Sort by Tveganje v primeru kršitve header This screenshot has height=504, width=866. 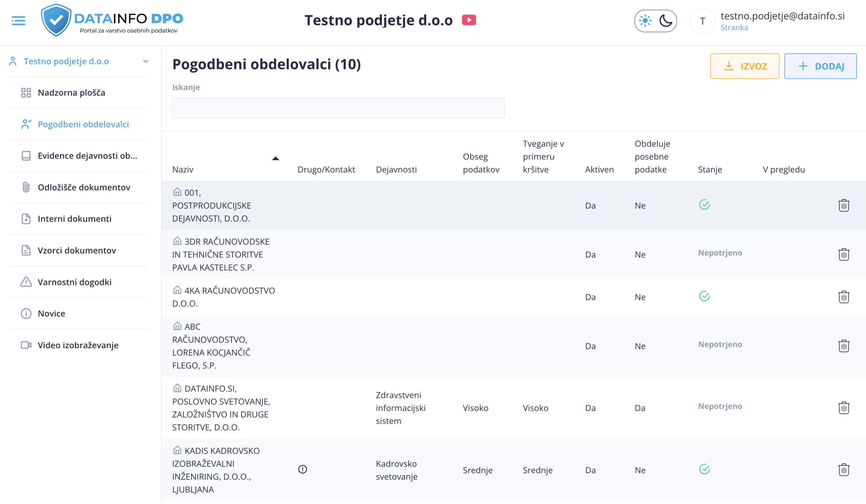(x=543, y=157)
